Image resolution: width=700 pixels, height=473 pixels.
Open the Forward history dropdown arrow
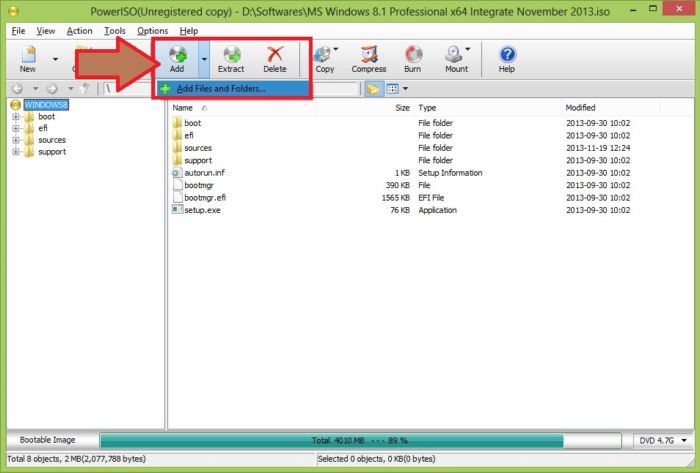tap(71, 89)
